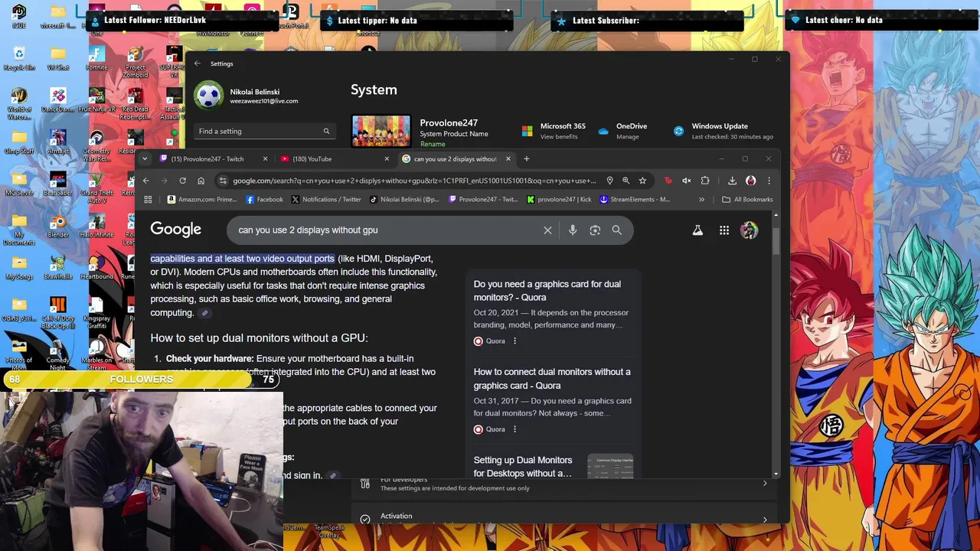This screenshot has height=551, width=980.
Task: Launch Call of Duty Black Ops III
Action: [58, 314]
